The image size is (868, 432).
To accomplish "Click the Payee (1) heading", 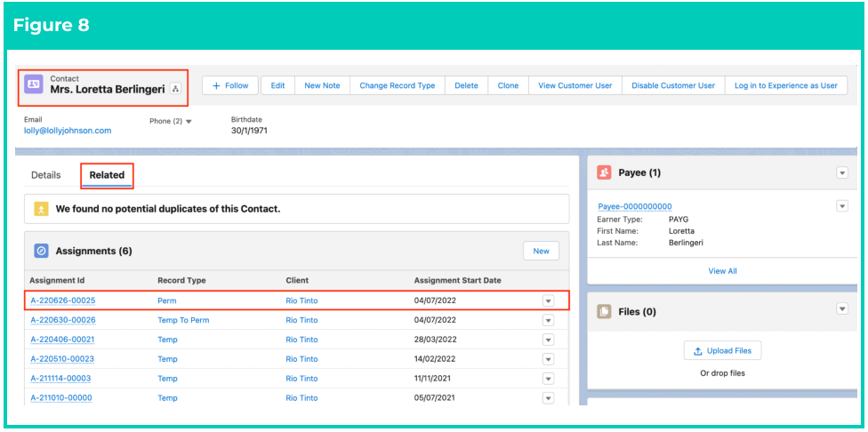I will tap(639, 172).
